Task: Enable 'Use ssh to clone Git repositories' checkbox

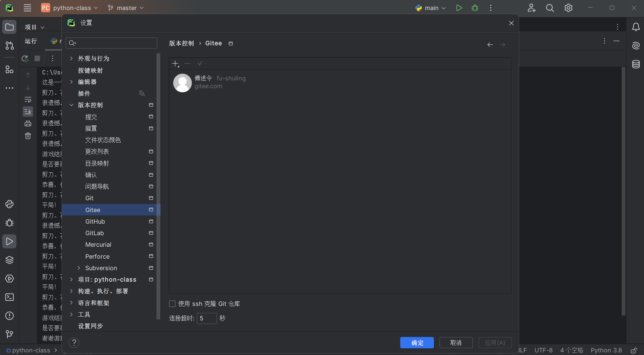Action: tap(172, 304)
